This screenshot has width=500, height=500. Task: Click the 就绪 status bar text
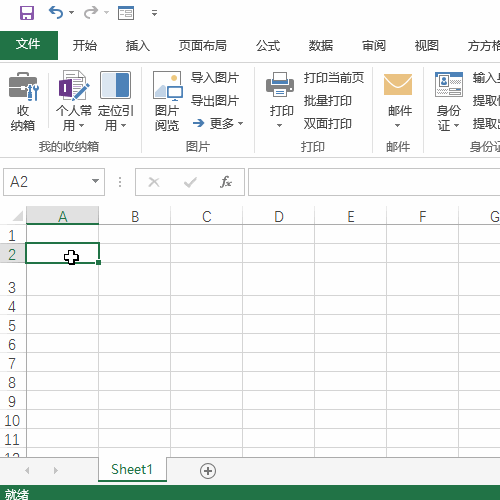coord(17,494)
